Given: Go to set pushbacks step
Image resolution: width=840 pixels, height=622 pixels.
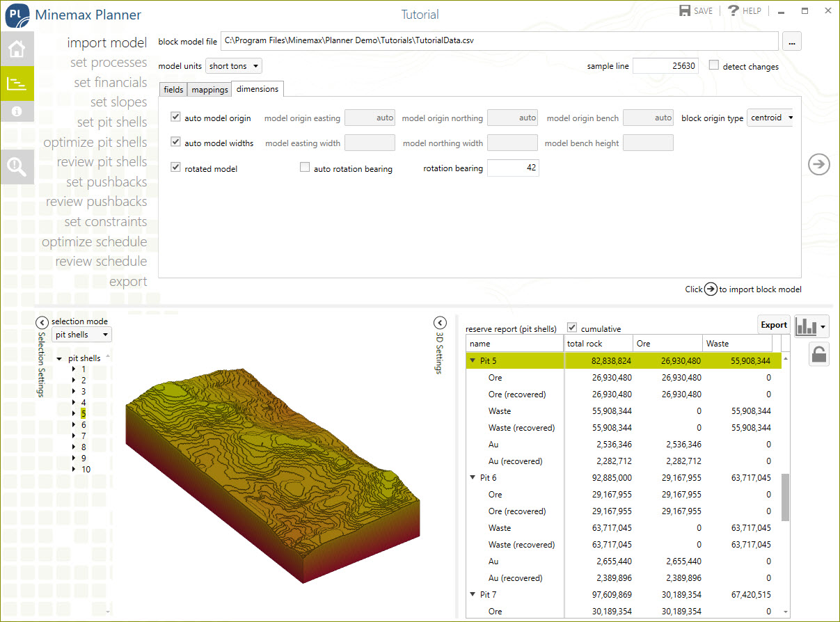Looking at the screenshot, I should point(106,182).
